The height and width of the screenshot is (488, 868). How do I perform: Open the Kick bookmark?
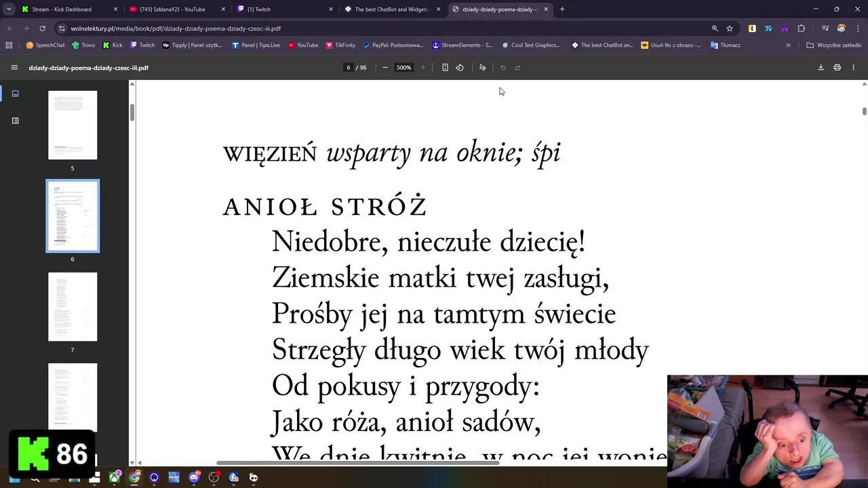pyautogui.click(x=113, y=45)
